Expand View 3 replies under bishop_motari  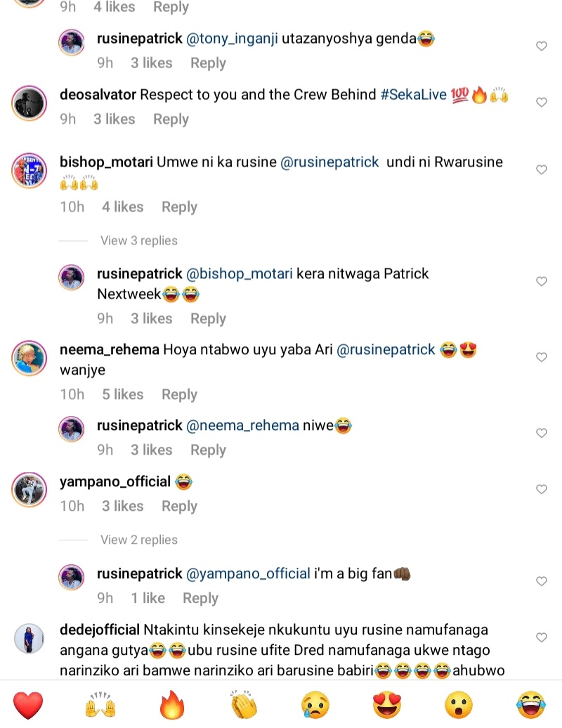(138, 240)
